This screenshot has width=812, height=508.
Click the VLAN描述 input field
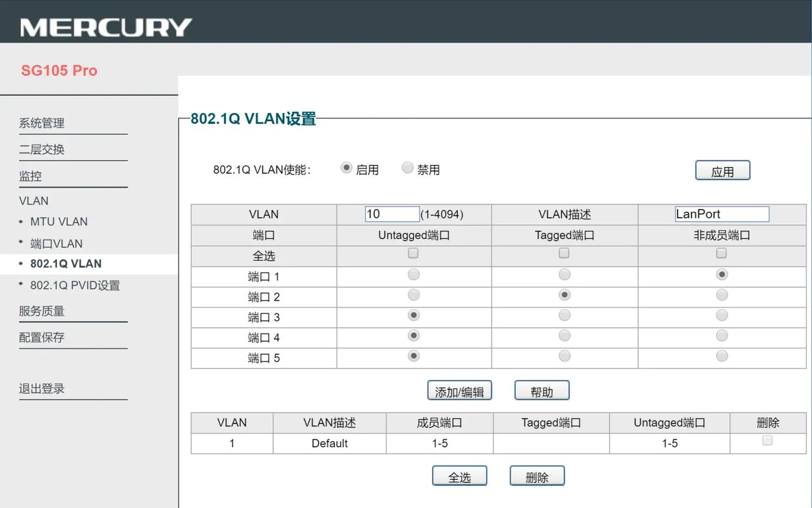click(722, 214)
